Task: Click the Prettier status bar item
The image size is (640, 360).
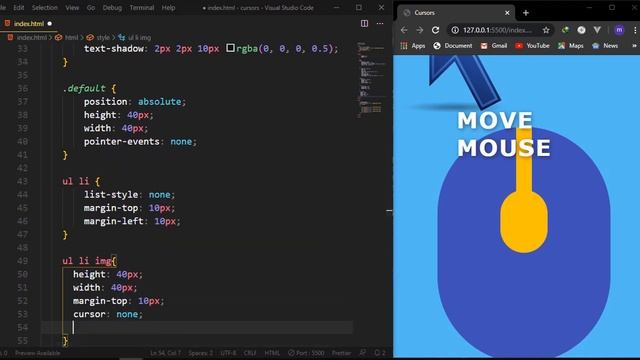Action: [341, 353]
